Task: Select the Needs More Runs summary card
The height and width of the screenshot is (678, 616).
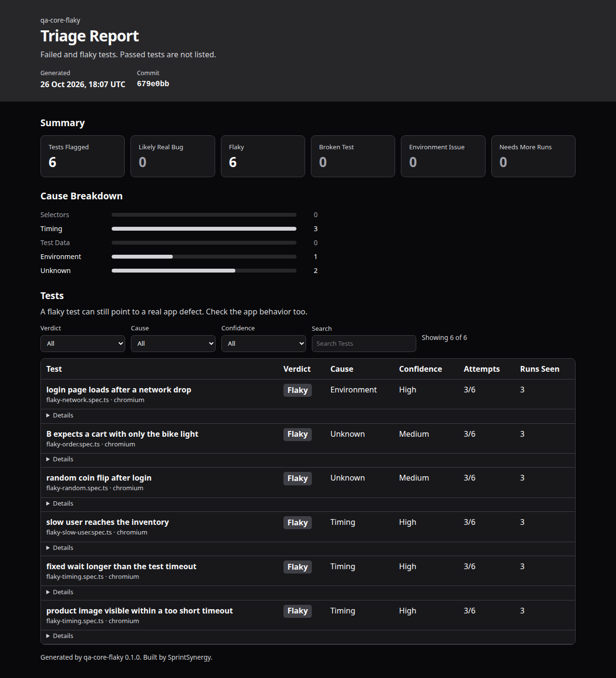Action: click(533, 156)
